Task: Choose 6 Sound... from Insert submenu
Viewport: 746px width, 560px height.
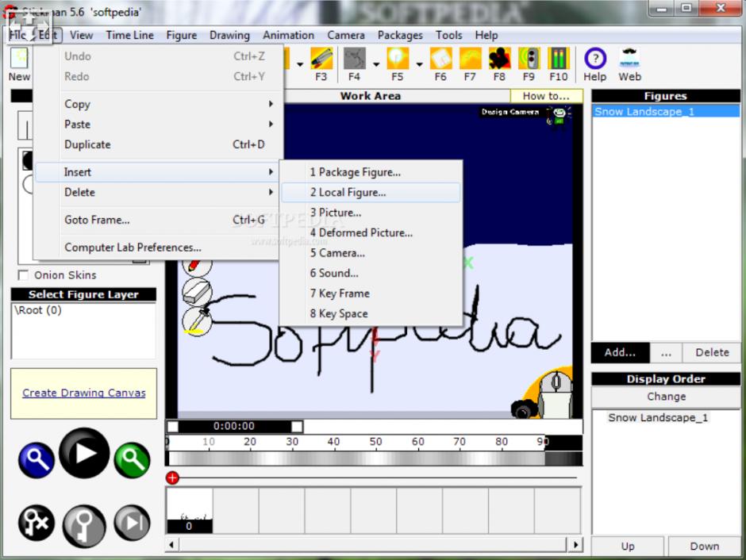Action: click(371, 274)
